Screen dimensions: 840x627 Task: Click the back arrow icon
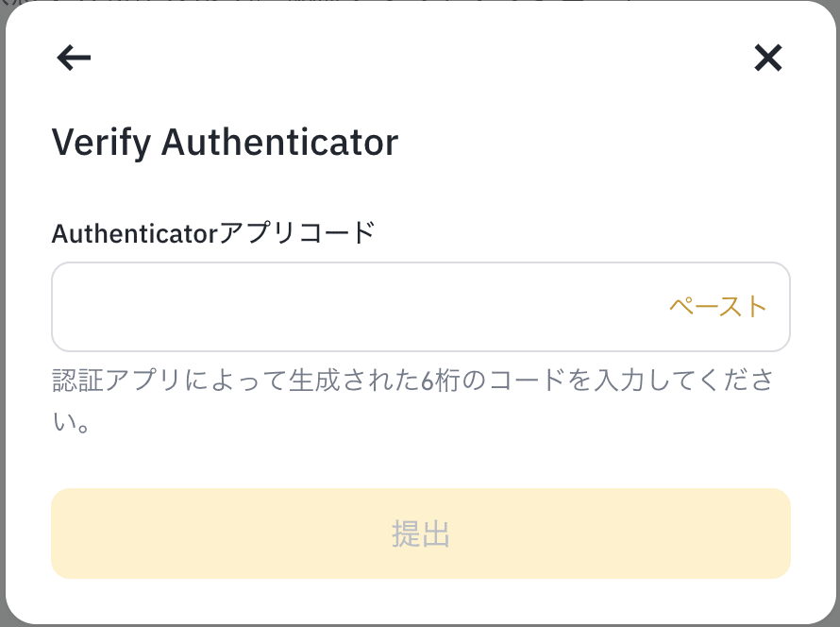74,59
